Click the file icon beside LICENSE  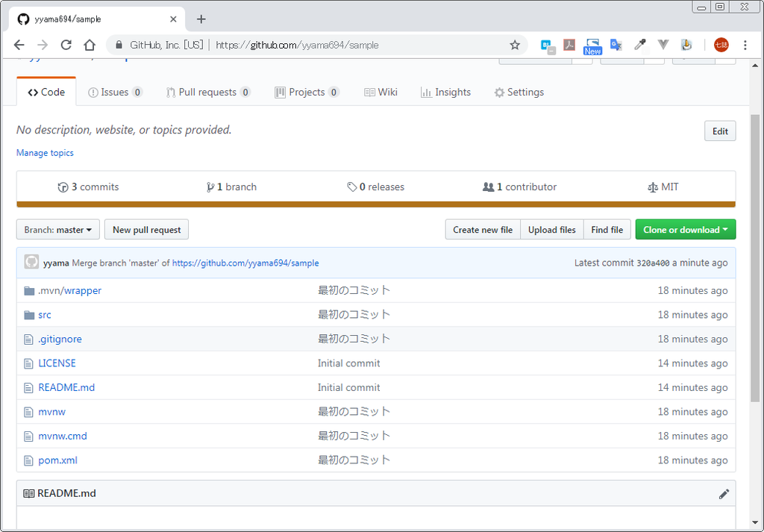pos(29,363)
